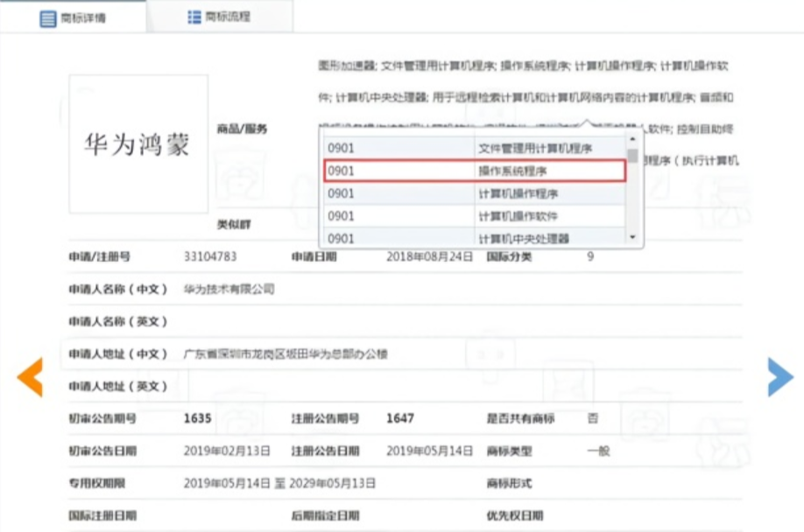Viewport: 804px width, 532px height.
Task: Click the 注册公告日期 value 2019年05月14日
Action: click(430, 451)
